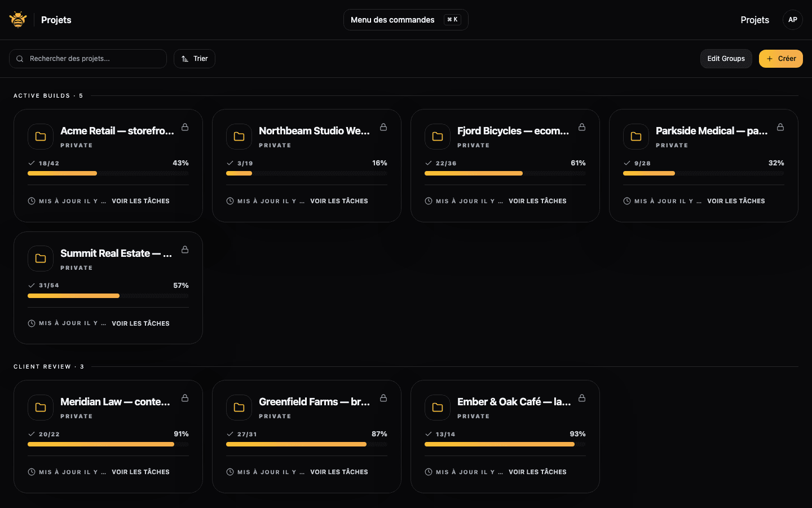Open VOIR LES TÂCHES on Greenfield Farms

point(339,472)
